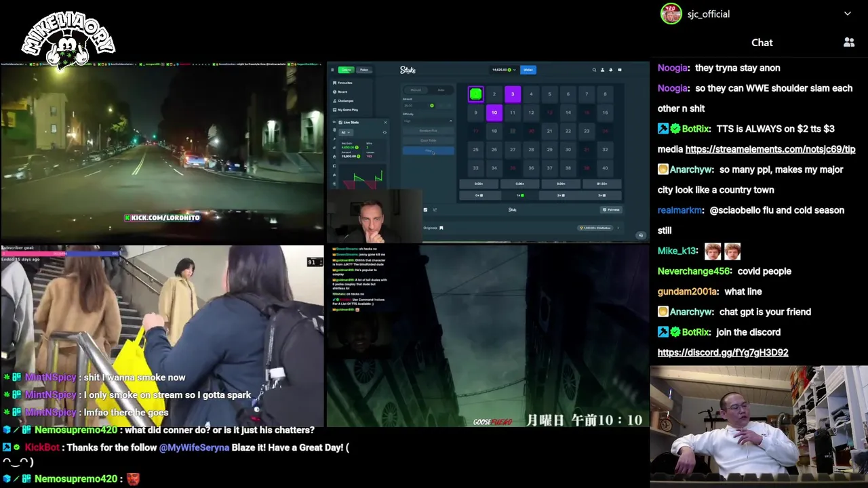868x488 pixels.
Task: Click the Challenges prize pill
Action: (x=595, y=228)
